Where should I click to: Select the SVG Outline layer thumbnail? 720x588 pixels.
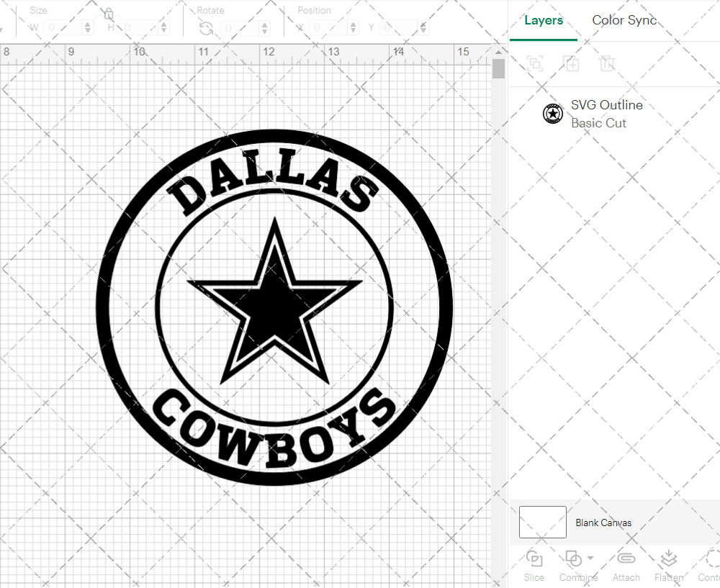pos(553,114)
